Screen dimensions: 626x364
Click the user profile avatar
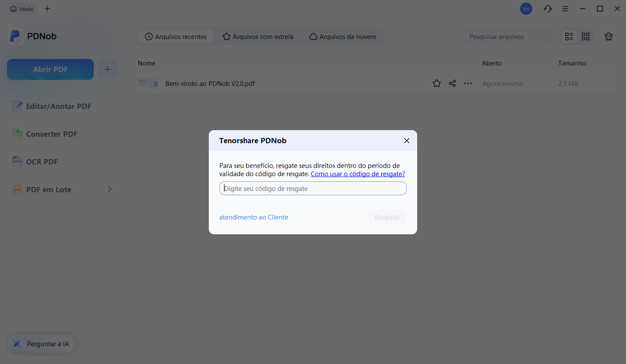[526, 9]
